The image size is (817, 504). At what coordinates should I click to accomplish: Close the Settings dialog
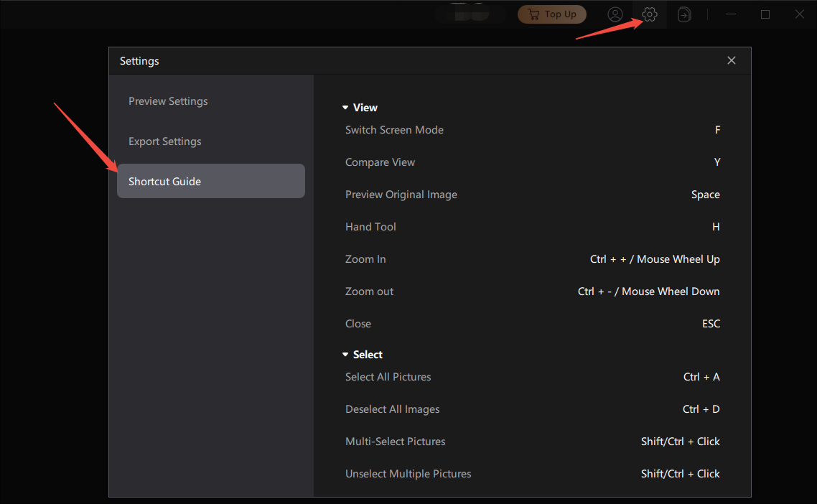[x=731, y=60]
